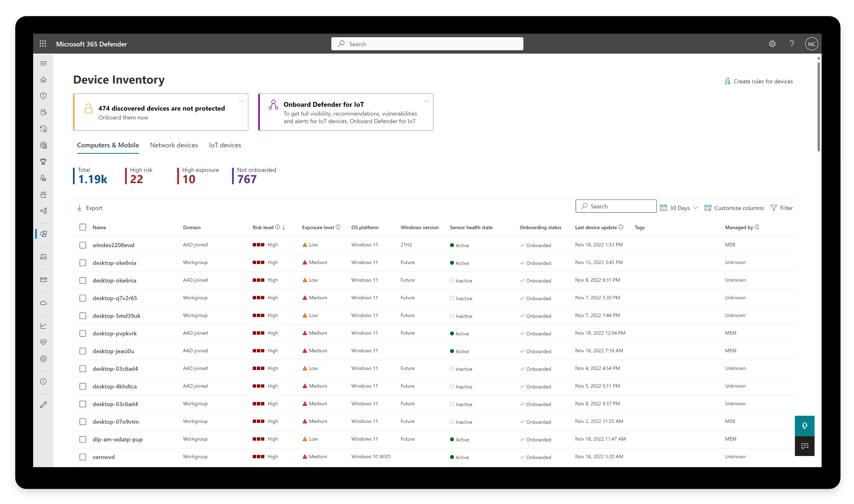
Task: Click the Risk level info icon
Action: coord(277,227)
